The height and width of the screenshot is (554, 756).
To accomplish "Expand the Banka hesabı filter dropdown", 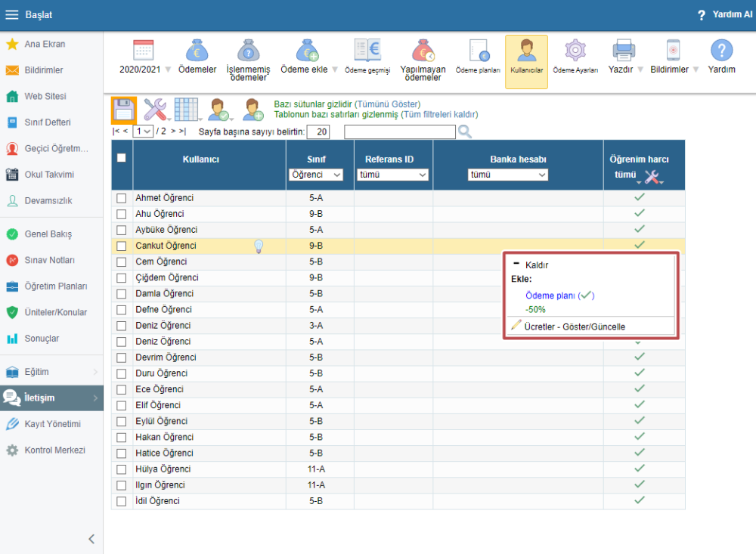I will (507, 175).
